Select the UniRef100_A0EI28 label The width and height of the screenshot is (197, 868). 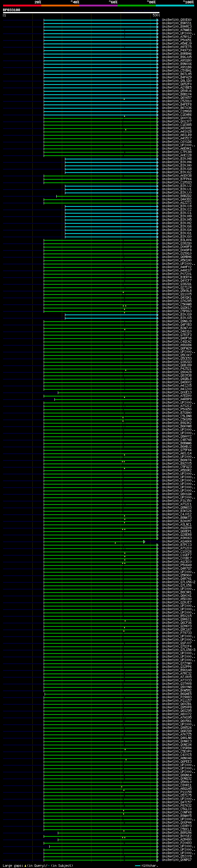176,155
